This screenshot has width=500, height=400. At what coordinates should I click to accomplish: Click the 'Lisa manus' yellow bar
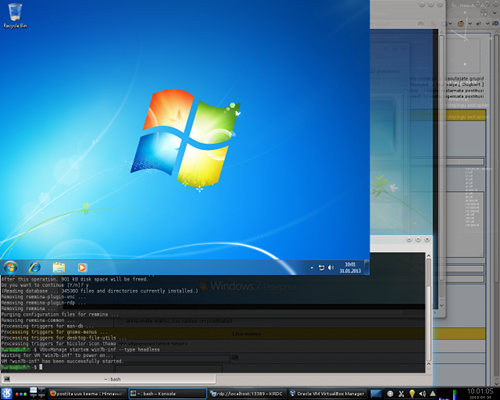(247, 334)
